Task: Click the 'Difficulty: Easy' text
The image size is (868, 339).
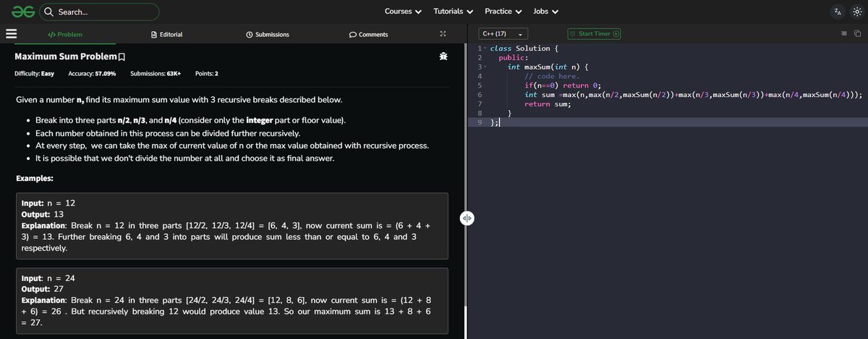Action: (34, 74)
